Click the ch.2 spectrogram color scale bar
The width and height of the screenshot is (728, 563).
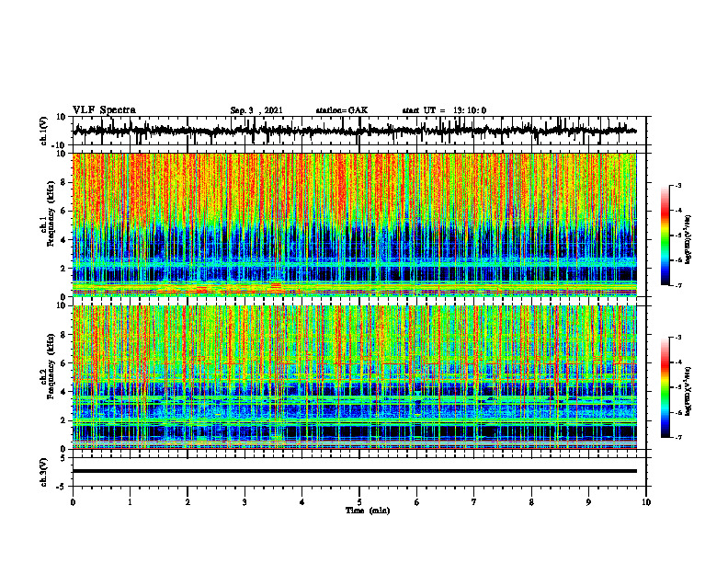(x=665, y=387)
